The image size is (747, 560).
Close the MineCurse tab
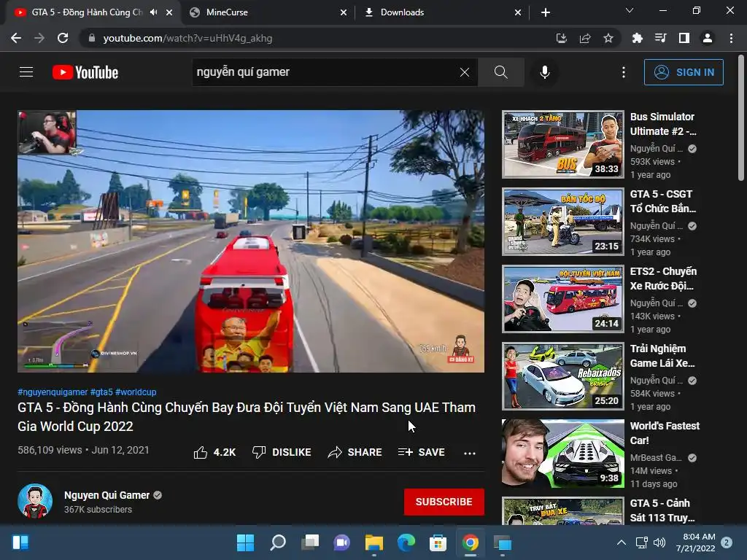[x=344, y=12]
